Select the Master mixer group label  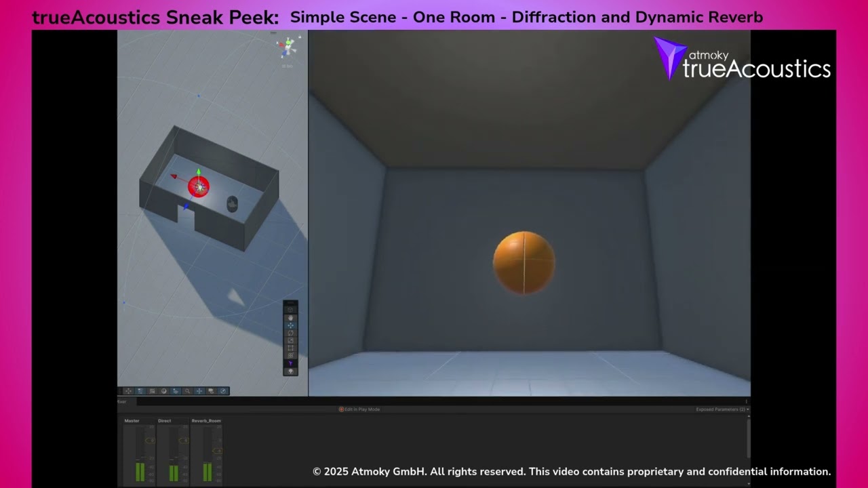(132, 421)
